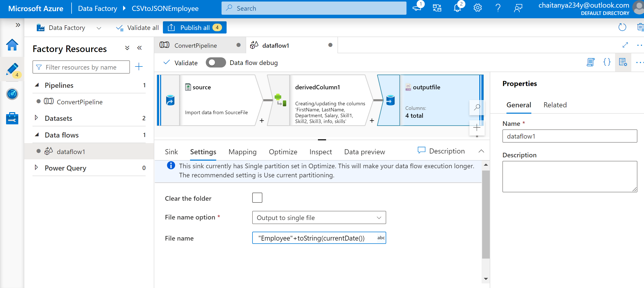Click the Validate checkmark button
This screenshot has width=644, height=288.
(180, 63)
